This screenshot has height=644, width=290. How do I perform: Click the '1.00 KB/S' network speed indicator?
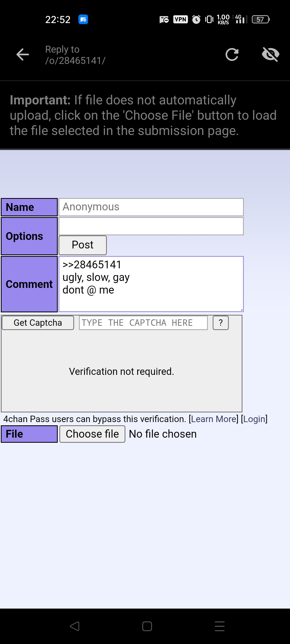point(223,19)
